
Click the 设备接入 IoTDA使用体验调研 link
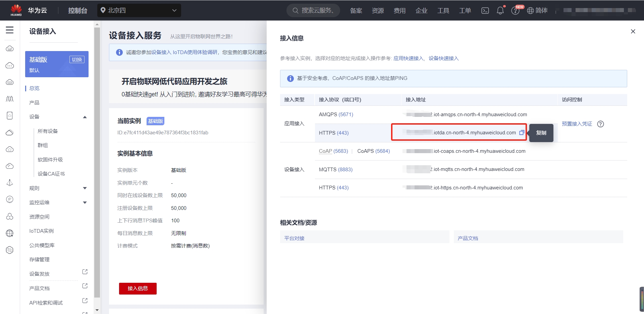[x=184, y=52]
